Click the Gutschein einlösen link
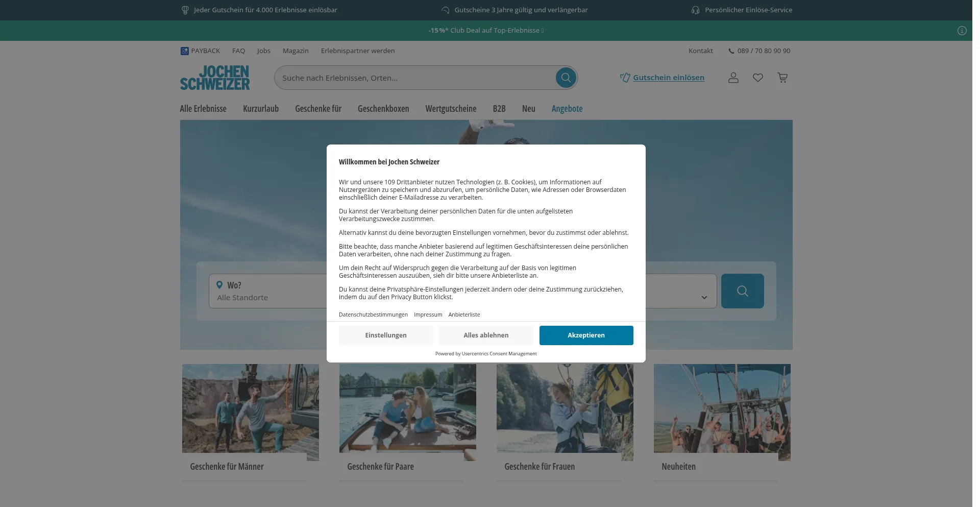Image resolution: width=980 pixels, height=507 pixels. click(x=668, y=78)
